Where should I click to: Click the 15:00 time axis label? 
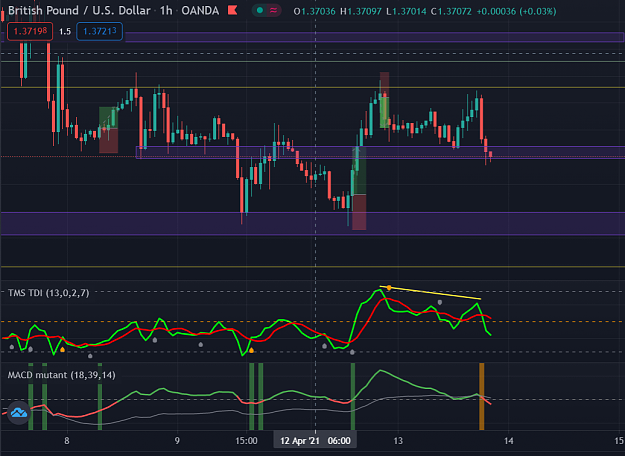246,441
